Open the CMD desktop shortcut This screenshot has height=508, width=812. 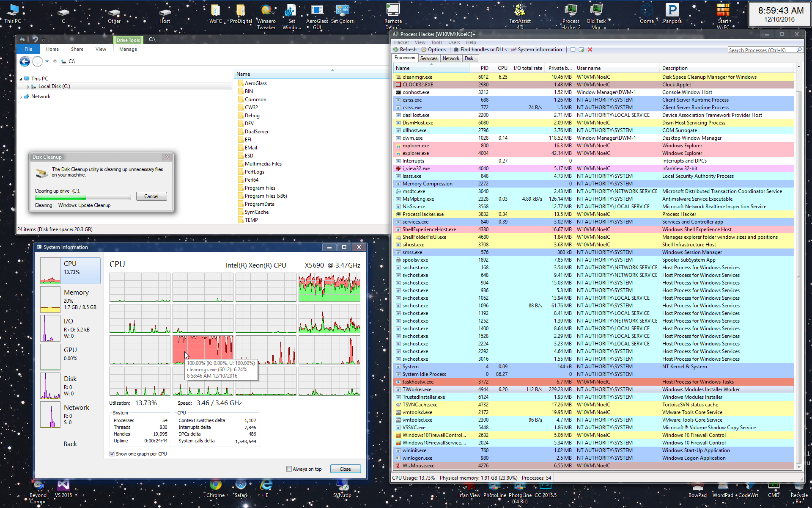pos(774,489)
